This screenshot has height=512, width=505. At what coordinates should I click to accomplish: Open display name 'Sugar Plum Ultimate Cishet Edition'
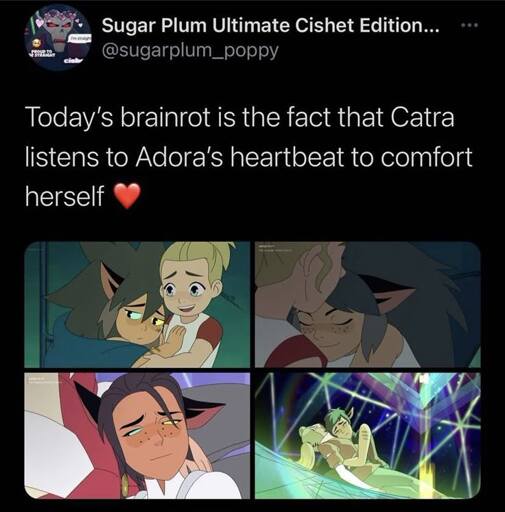click(271, 25)
